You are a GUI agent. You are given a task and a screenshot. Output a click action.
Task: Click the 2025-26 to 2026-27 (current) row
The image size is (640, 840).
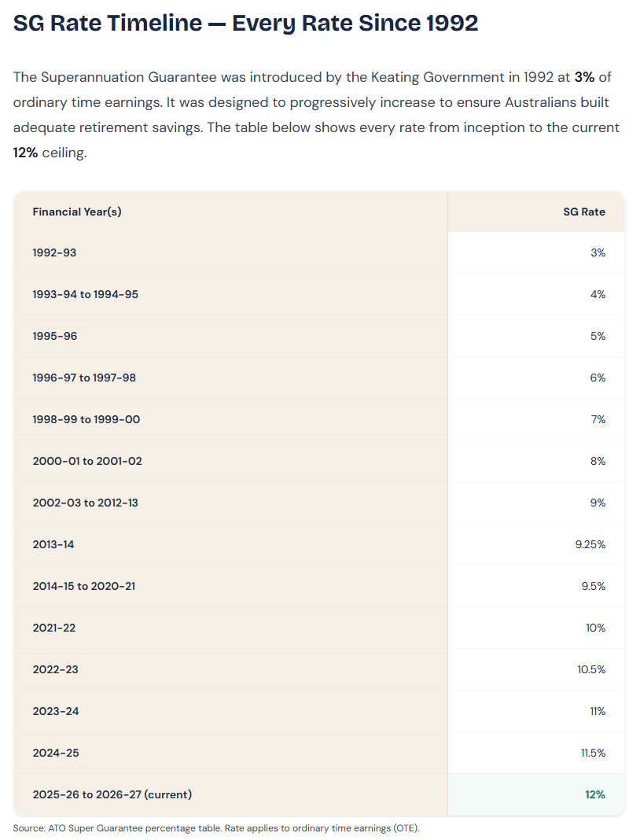pos(319,794)
